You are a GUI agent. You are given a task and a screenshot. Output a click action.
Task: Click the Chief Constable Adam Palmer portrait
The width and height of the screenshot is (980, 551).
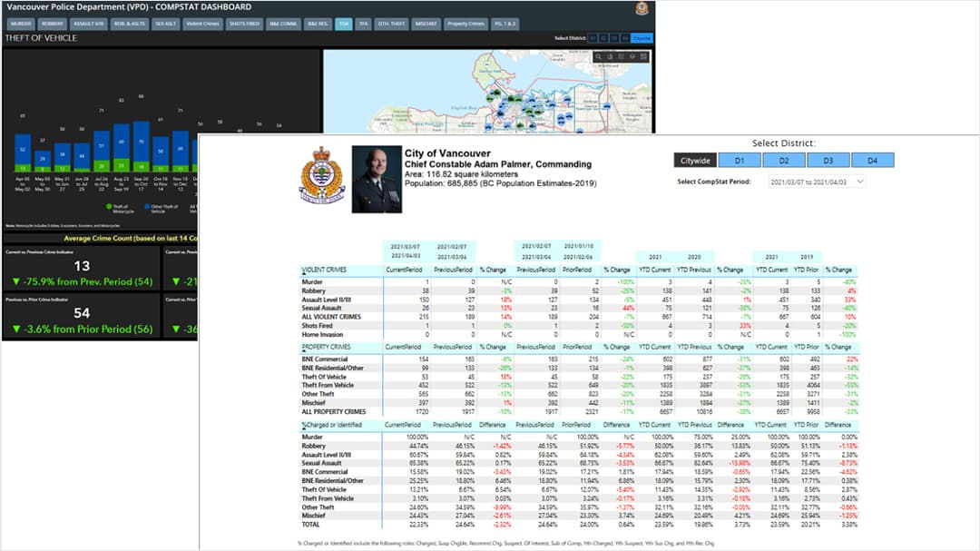[x=378, y=177]
